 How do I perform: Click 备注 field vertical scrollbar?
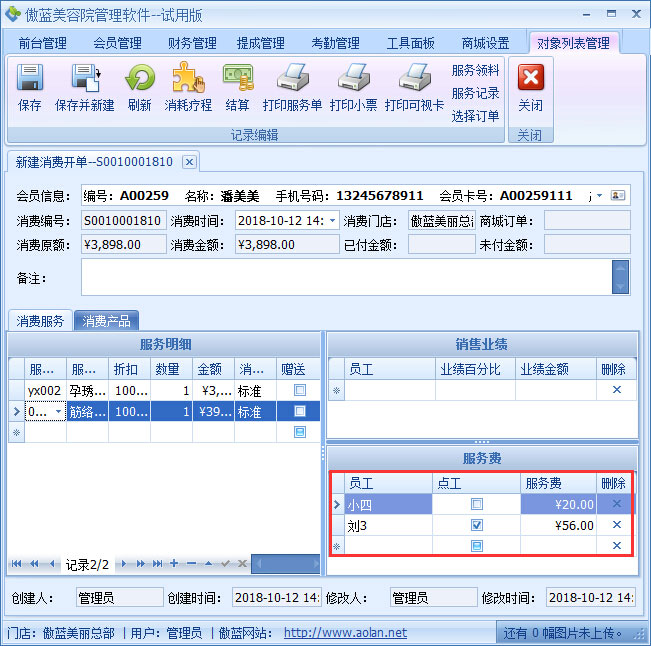[x=620, y=277]
